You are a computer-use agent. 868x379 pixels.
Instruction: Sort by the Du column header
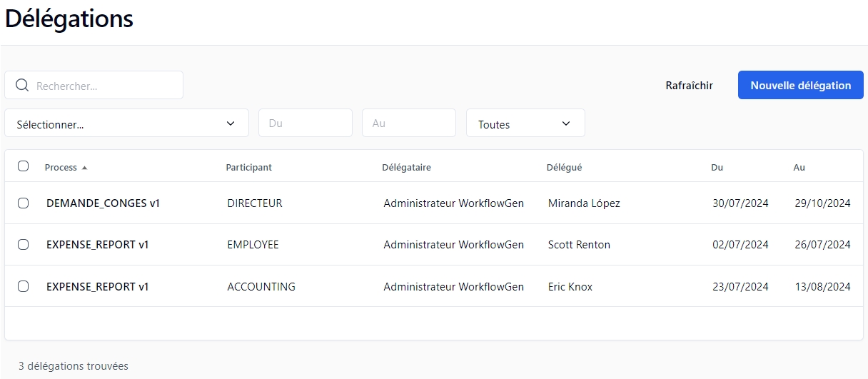tap(717, 168)
